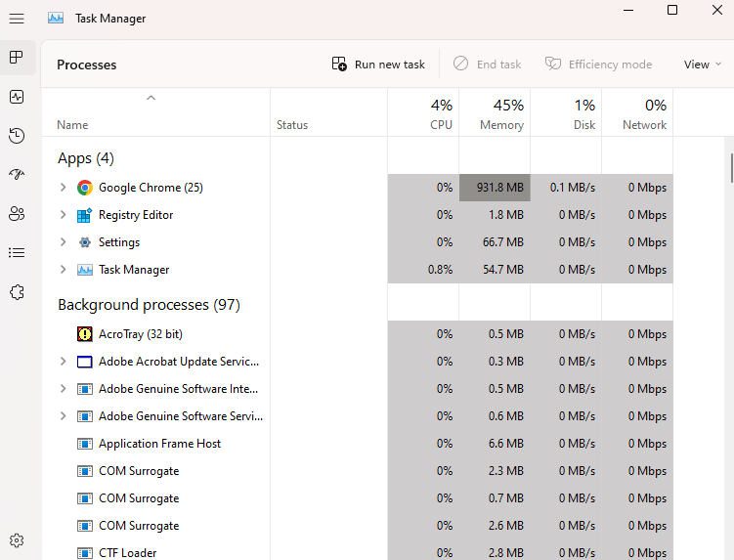Sort by CPU column header

pos(423,113)
